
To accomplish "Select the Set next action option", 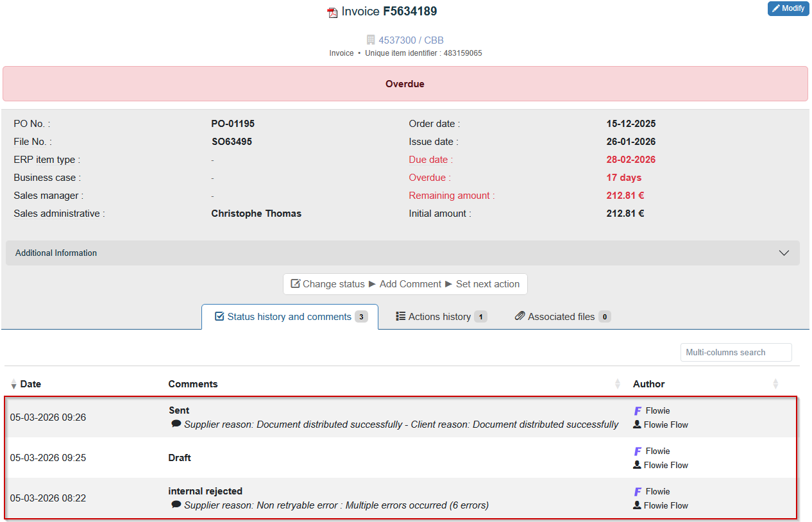I will 487,283.
